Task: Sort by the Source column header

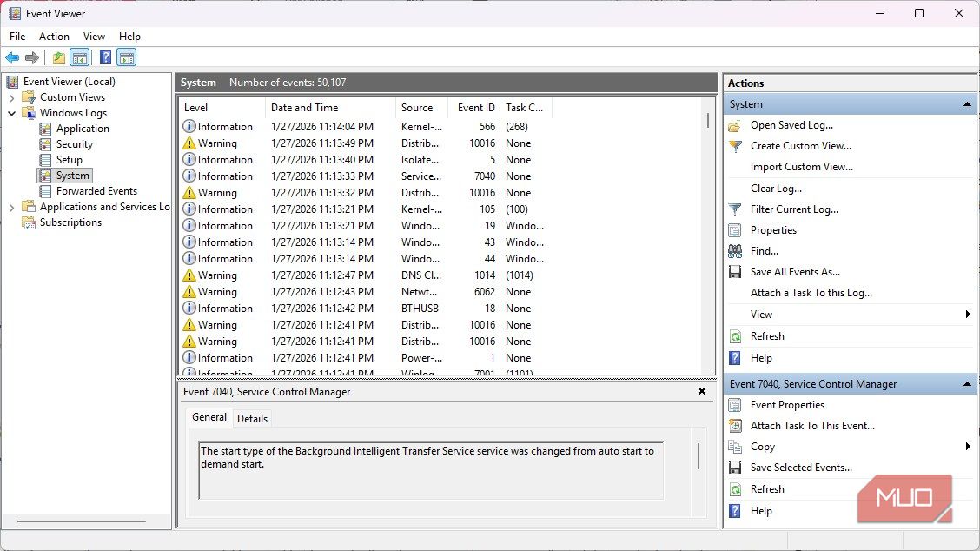Action: 422,108
